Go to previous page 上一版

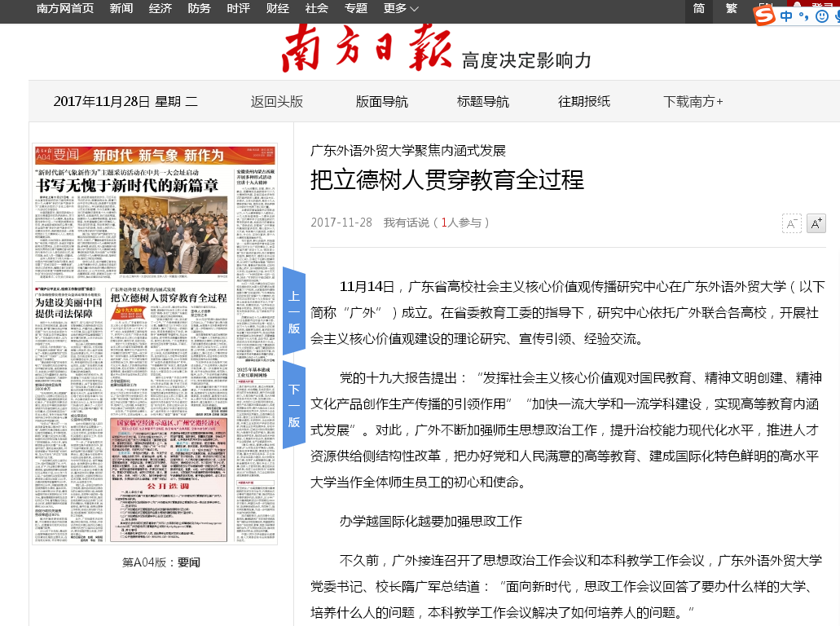[293, 312]
